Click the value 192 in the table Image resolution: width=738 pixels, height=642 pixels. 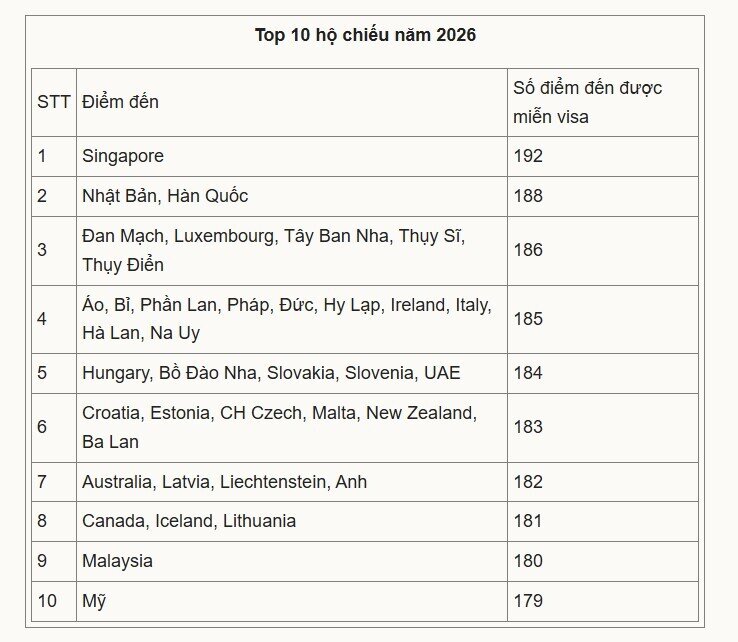528,156
